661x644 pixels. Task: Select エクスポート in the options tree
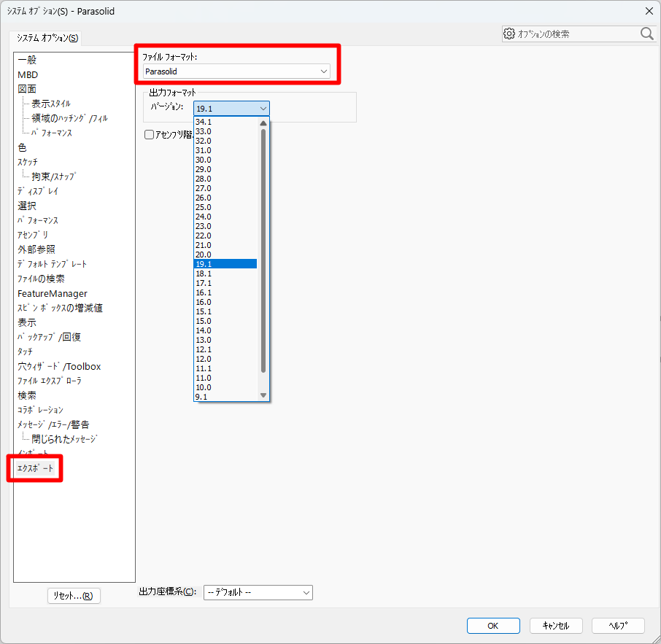pos(35,468)
